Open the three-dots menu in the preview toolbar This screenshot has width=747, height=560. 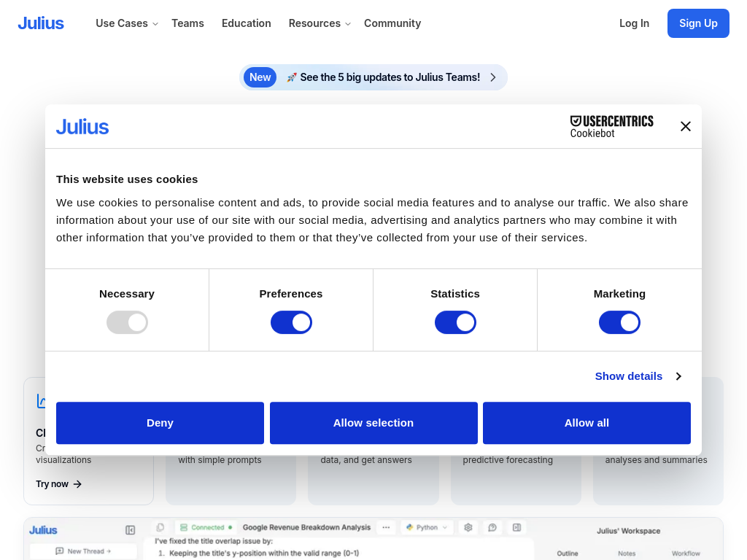386,527
